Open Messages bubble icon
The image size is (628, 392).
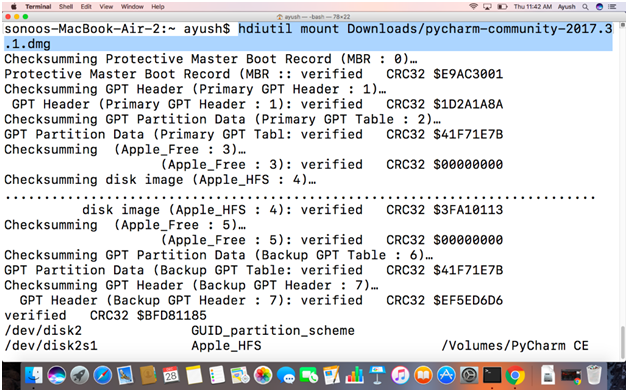pos(286,375)
